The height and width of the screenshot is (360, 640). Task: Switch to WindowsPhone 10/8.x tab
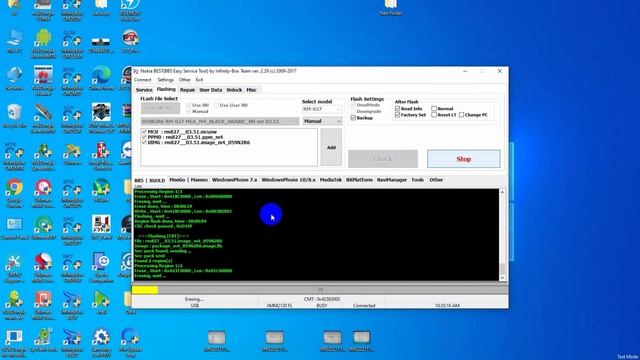[x=288, y=180]
